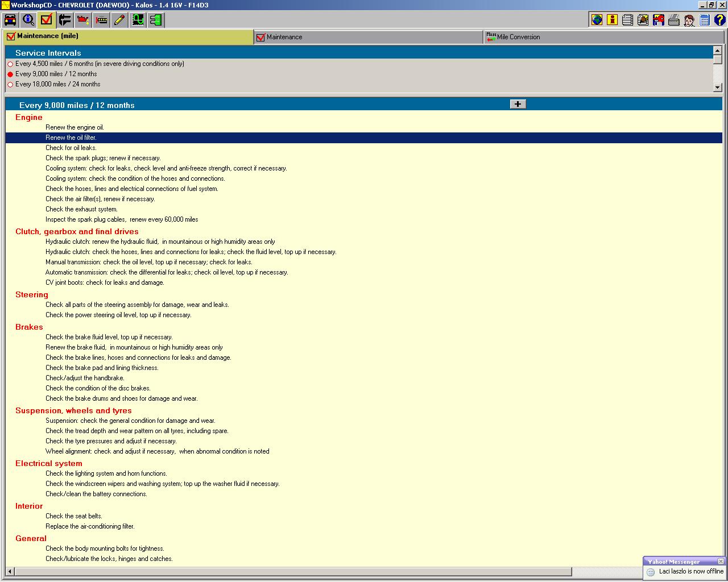Click the red car vehicle selection icon
This screenshot has height=582, width=728.
[x=10, y=20]
